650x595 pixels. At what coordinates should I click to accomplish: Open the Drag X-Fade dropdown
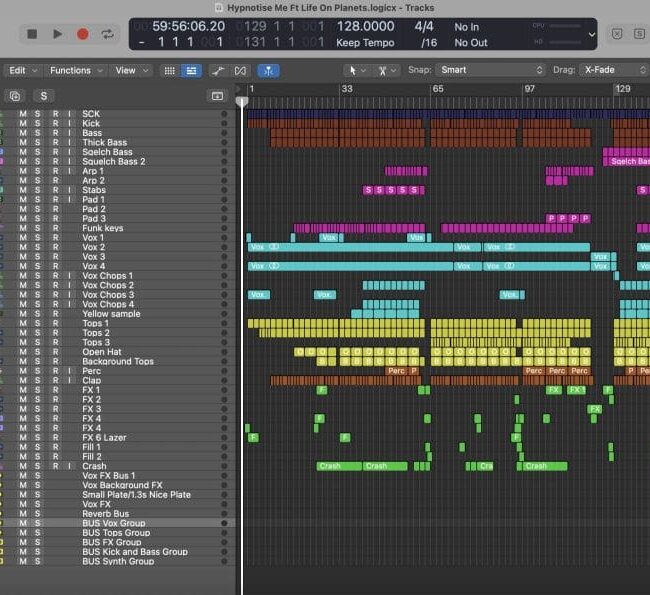coord(612,71)
